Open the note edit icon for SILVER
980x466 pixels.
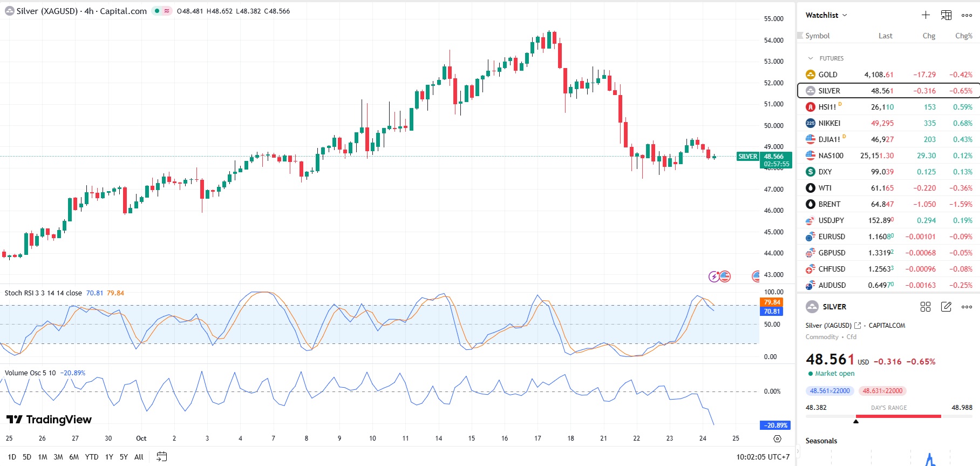pyautogui.click(x=946, y=307)
